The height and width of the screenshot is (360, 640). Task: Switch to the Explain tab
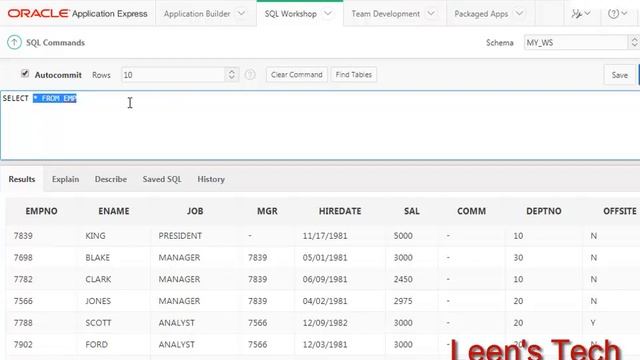coord(65,179)
